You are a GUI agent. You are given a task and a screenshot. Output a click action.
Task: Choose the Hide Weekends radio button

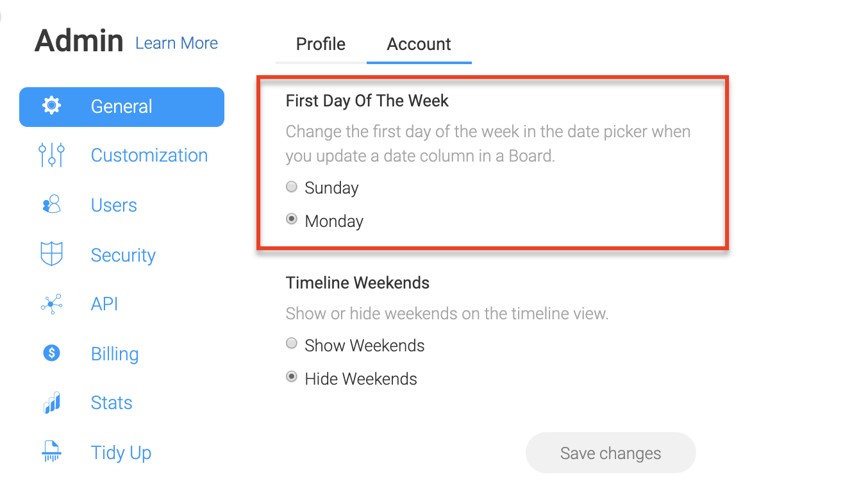[x=292, y=378]
